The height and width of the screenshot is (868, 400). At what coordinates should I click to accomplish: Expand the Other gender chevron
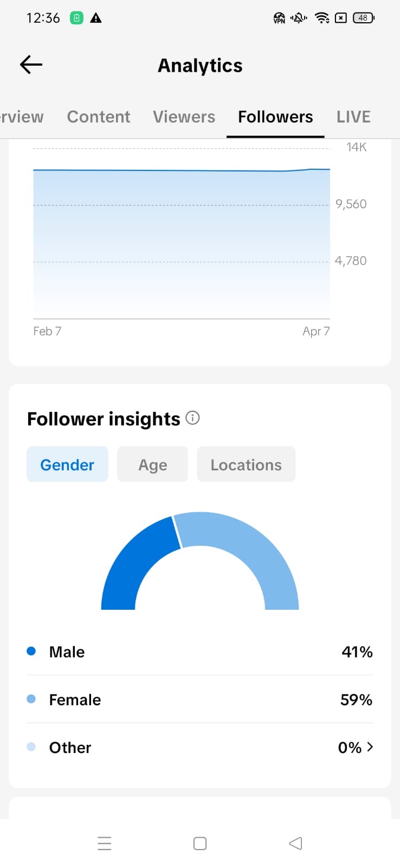coord(370,747)
